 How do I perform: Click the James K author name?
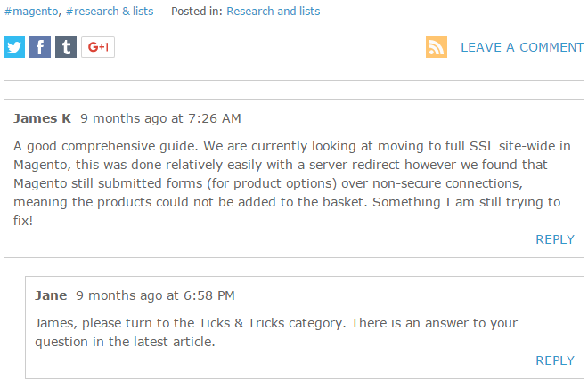point(43,118)
